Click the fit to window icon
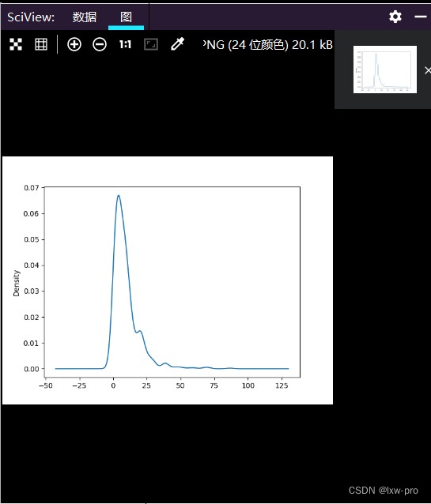This screenshot has width=431, height=504. [x=150, y=44]
